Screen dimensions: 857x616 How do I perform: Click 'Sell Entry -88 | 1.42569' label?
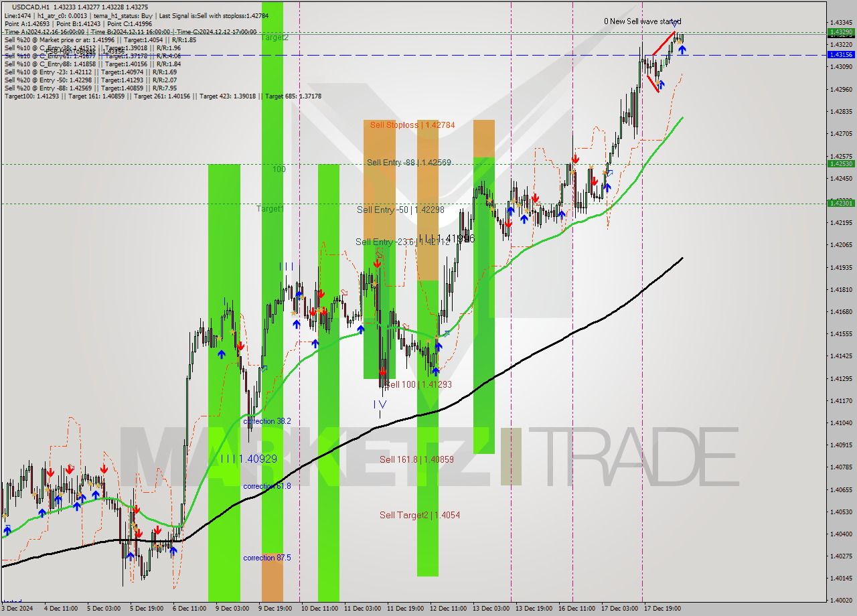pyautogui.click(x=408, y=162)
